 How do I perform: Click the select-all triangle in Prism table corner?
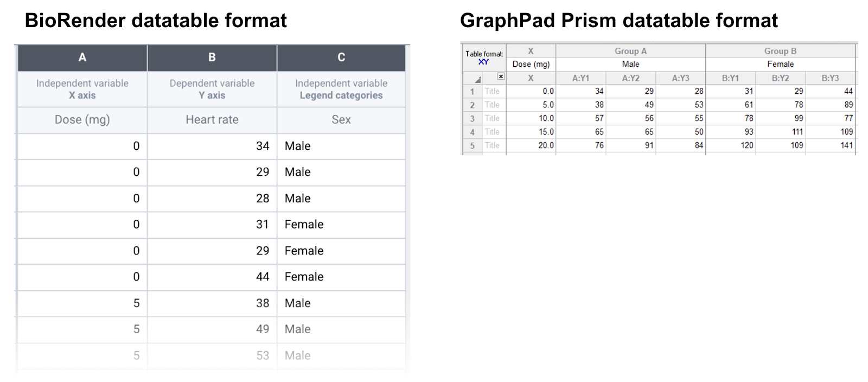pos(477,79)
